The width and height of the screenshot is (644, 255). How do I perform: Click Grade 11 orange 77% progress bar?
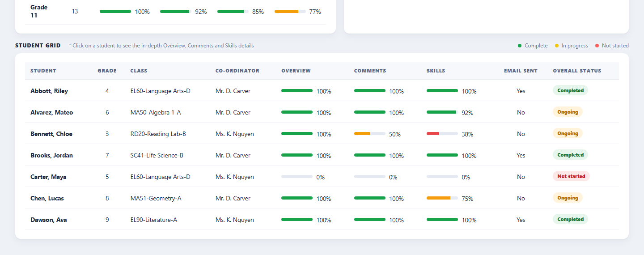290,11
